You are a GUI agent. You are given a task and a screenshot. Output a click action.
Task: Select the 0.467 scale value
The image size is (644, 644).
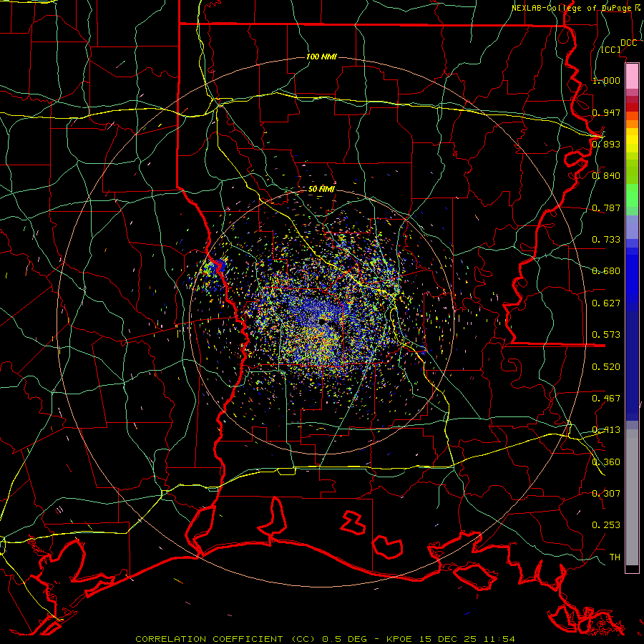pyautogui.click(x=606, y=399)
